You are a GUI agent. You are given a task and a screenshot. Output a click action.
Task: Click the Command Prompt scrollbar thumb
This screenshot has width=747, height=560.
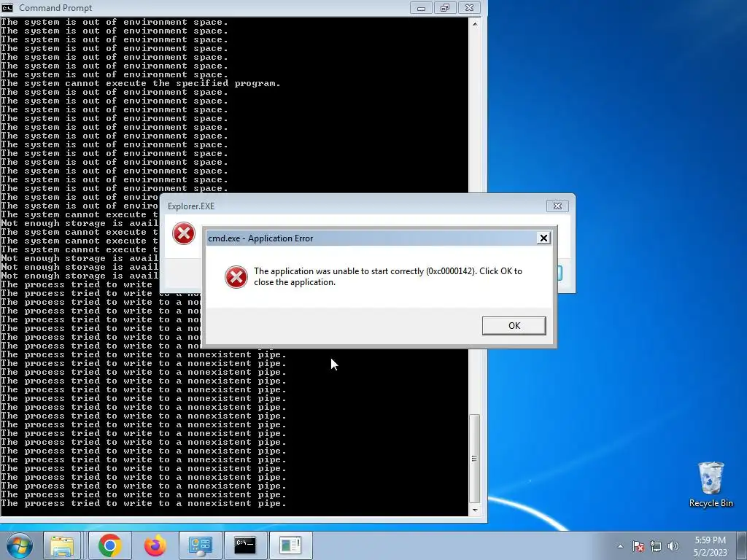click(474, 459)
